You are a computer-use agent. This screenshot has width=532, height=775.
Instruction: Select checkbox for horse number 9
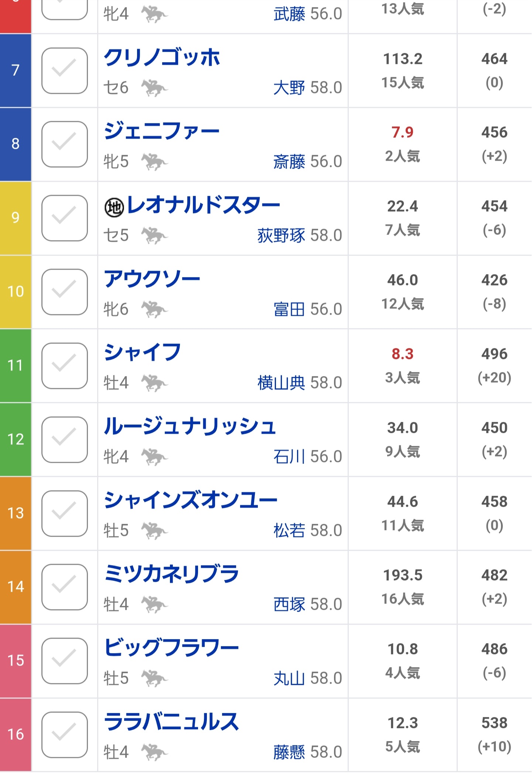point(65,218)
